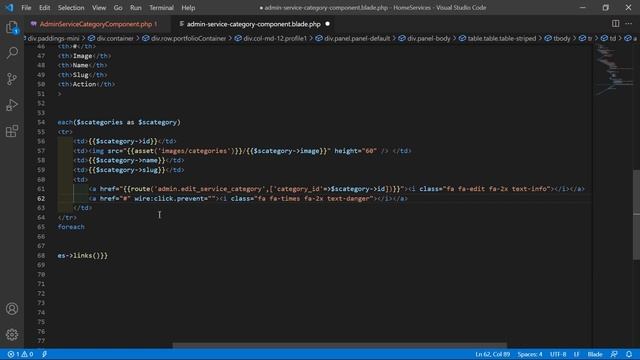This screenshot has width=640, height=360.
Task: Click the code minimap
Action: coord(614,69)
